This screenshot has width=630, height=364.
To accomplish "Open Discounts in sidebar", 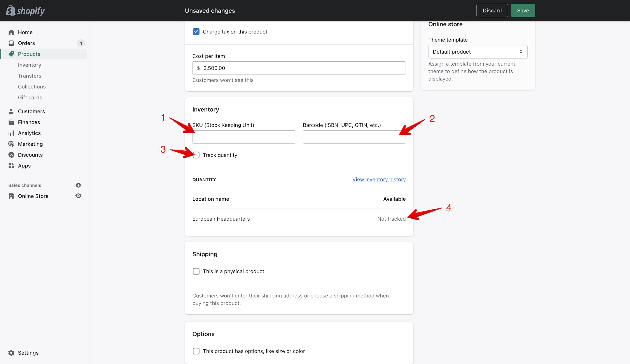I will point(30,155).
